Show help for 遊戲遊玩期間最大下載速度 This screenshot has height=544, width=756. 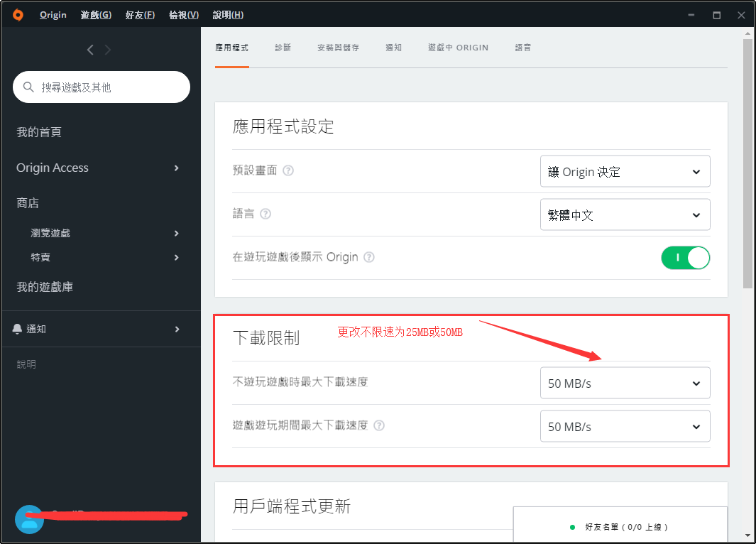pos(379,425)
